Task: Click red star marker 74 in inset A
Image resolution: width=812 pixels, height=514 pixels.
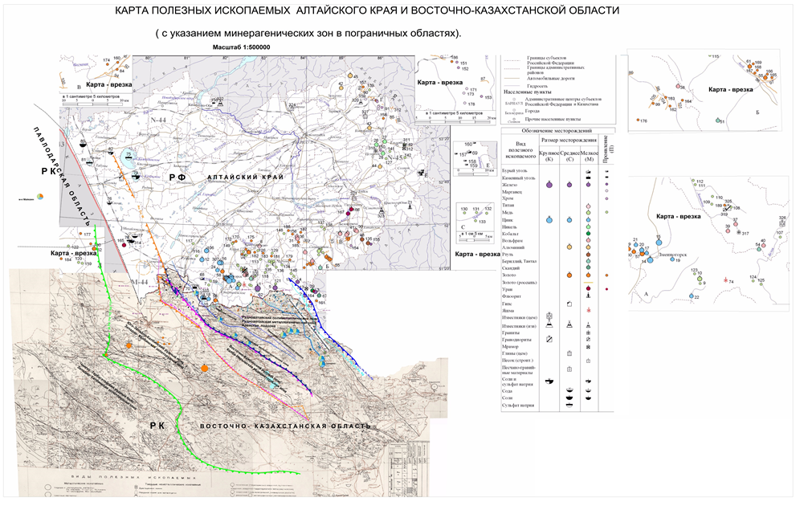Action: (725, 280)
